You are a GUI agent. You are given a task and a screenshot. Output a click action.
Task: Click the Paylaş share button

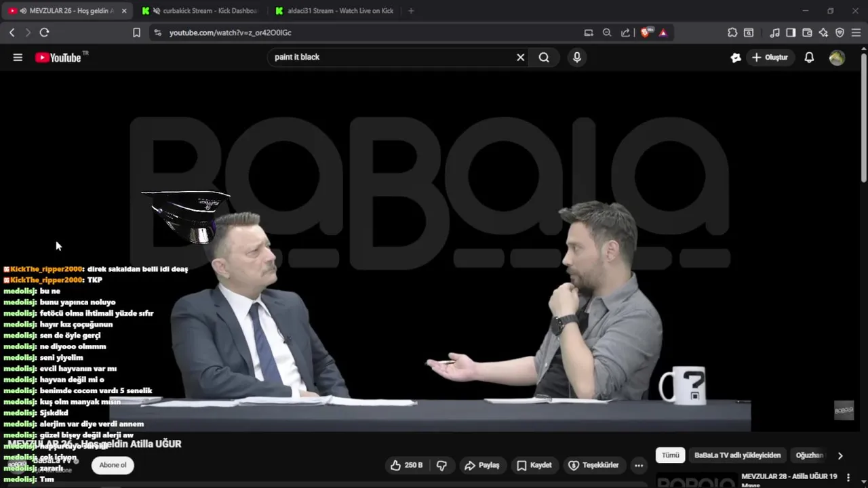coord(481,465)
